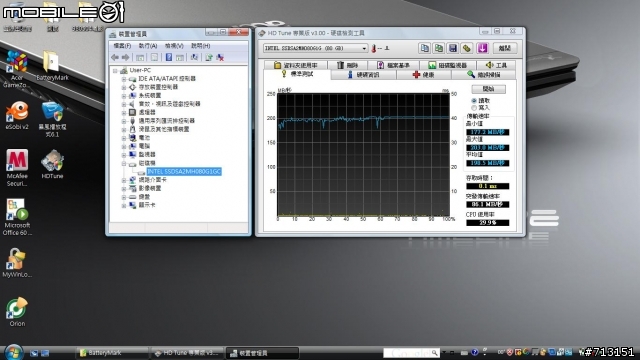
Task: Open the McAfee Security desktop icon
Action: pyautogui.click(x=17, y=168)
